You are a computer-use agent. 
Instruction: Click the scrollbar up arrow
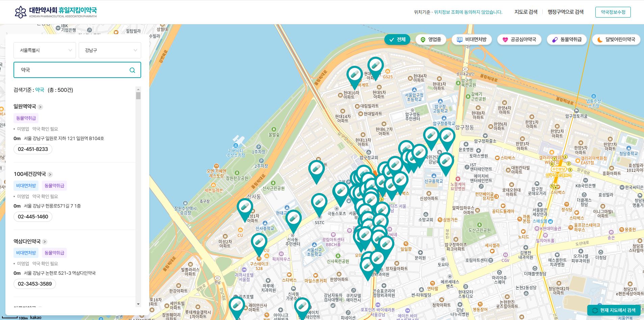coord(138,89)
